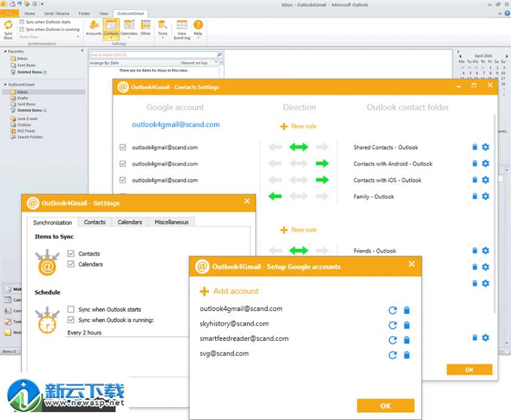Delete the Family - Outlook contact rule
Image resolution: width=511 pixels, height=420 pixels.
474,197
